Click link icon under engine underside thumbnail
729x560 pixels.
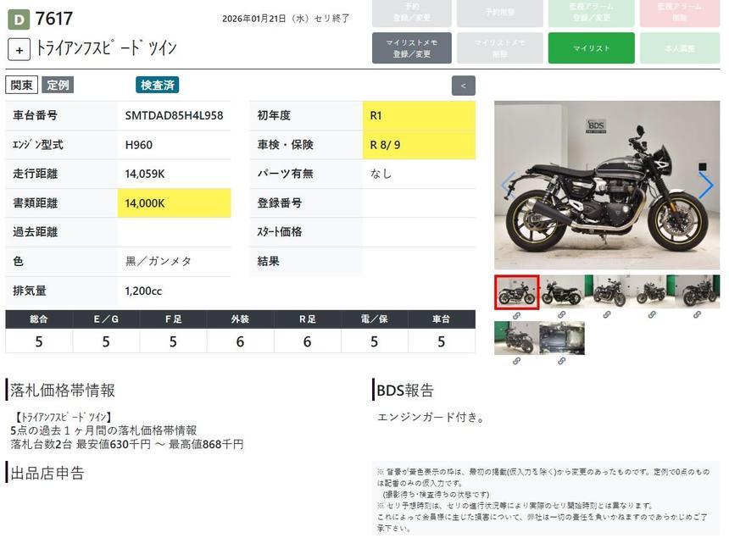pyautogui.click(x=561, y=361)
